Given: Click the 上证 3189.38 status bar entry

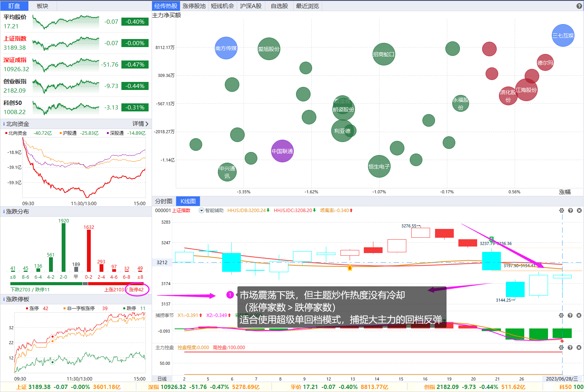Looking at the screenshot, I should click(68, 387).
